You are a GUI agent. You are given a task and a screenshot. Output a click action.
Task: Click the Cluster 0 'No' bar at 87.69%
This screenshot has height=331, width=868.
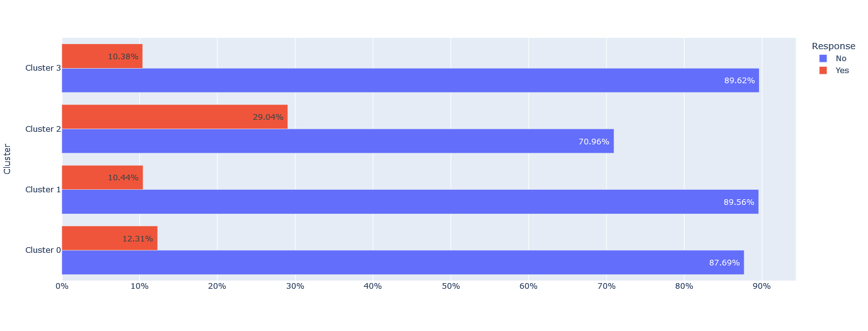pyautogui.click(x=402, y=262)
